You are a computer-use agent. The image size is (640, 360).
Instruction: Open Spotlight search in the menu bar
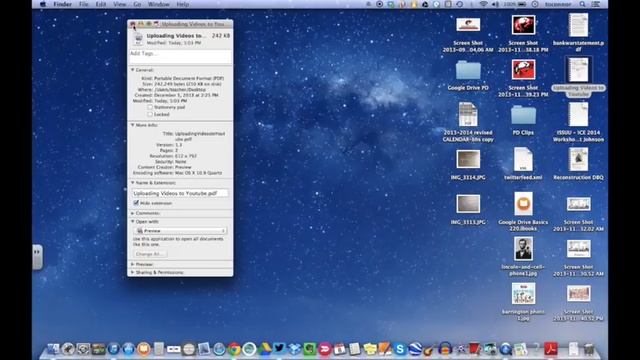tap(582, 4)
